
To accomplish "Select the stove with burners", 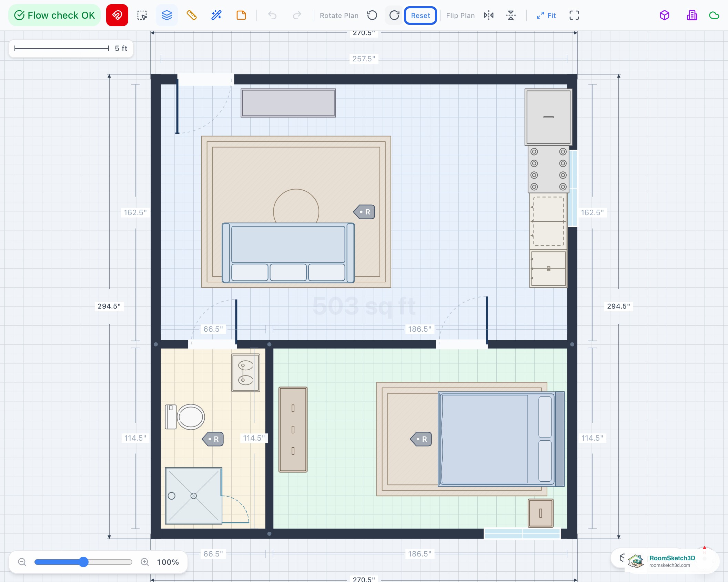I will (548, 169).
